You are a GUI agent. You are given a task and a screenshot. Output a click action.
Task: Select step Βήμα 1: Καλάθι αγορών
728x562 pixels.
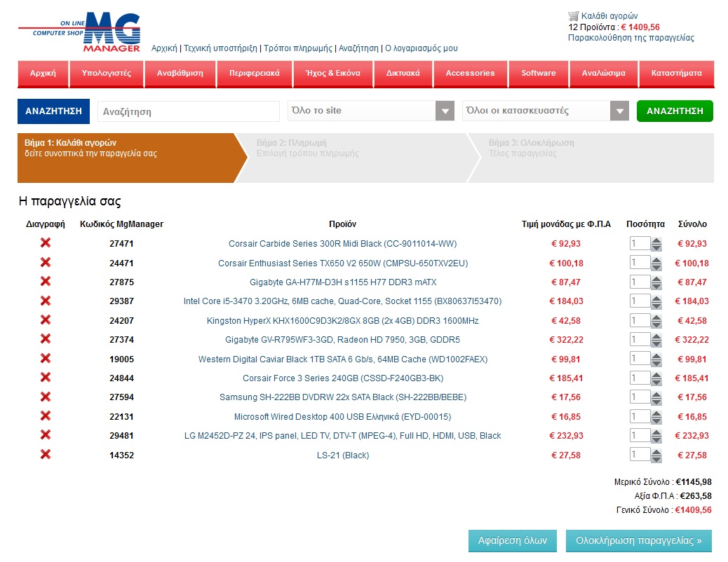pyautogui.click(x=133, y=158)
